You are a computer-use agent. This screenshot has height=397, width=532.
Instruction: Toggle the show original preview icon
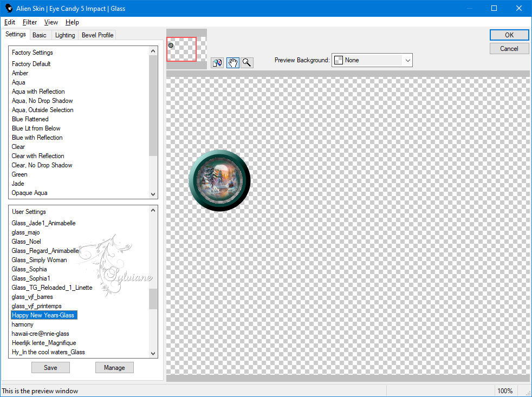pyautogui.click(x=217, y=63)
